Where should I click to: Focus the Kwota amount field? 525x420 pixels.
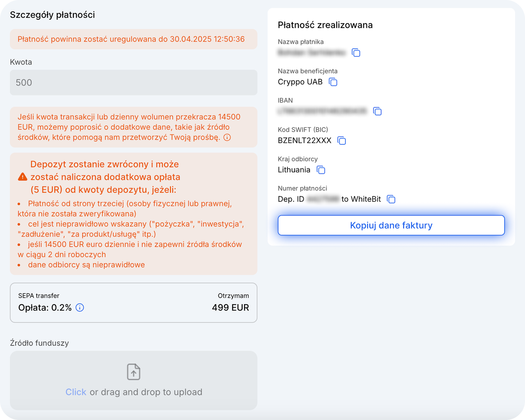click(134, 83)
